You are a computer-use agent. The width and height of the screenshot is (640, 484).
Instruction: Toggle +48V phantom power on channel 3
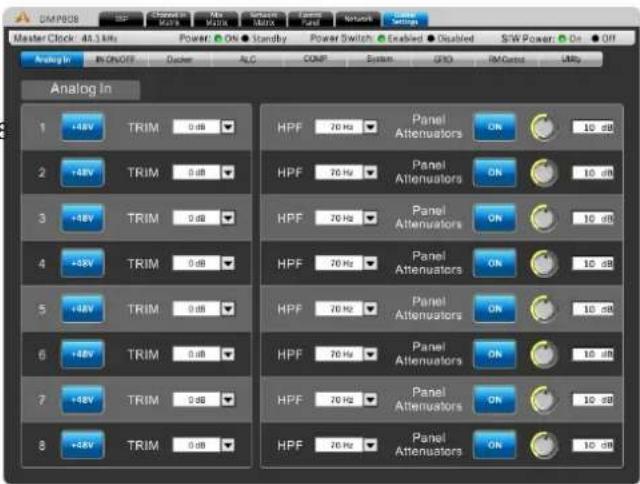pyautogui.click(x=82, y=218)
